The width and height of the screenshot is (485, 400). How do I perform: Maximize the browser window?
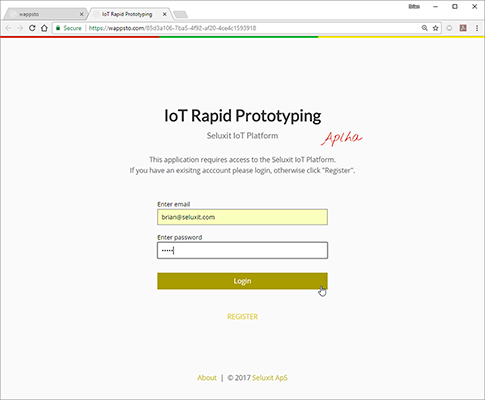coord(455,7)
